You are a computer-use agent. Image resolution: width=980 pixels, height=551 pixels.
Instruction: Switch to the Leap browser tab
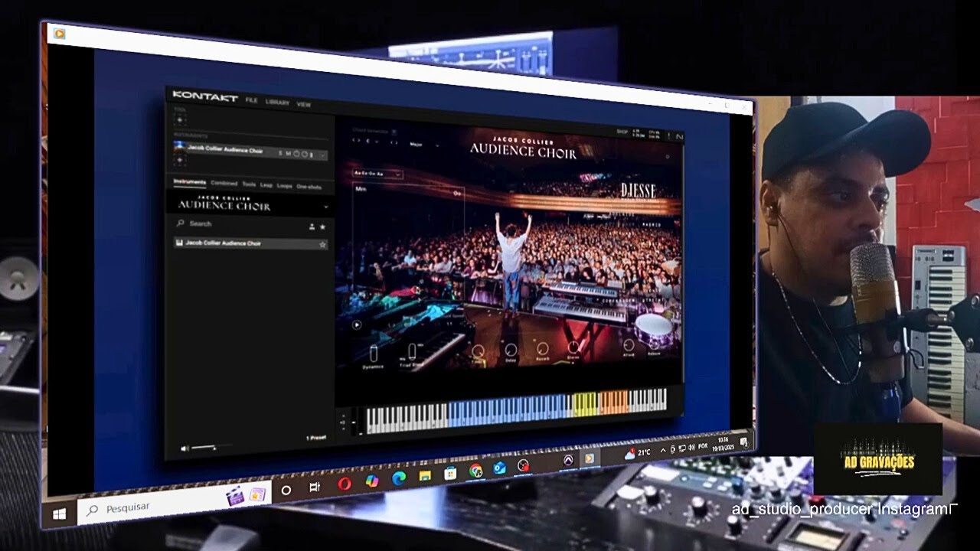point(266,185)
